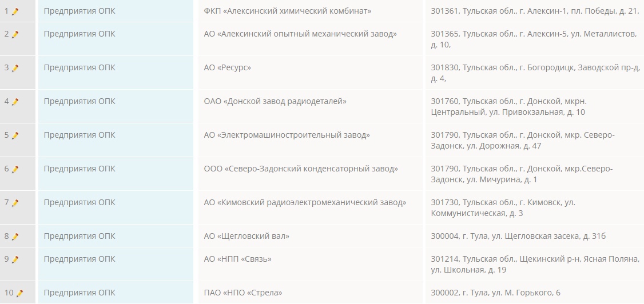Select ПАО «НПО «Стрела» entry
Screen dimensions: 644x304
point(243,293)
